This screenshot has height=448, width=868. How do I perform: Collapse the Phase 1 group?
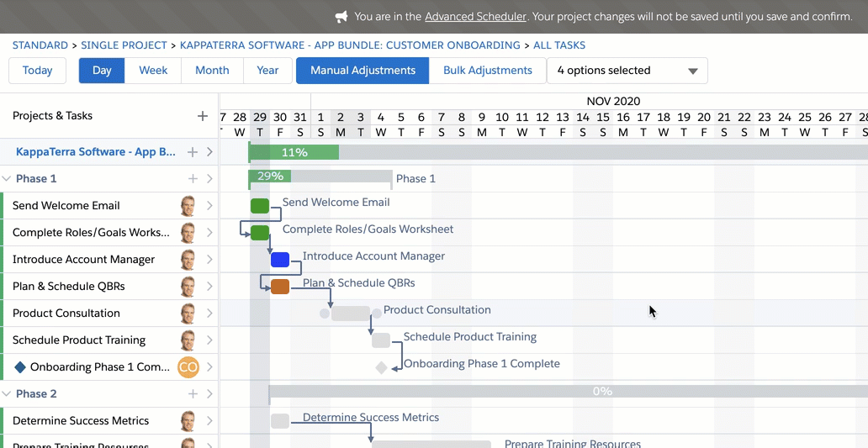coord(7,179)
